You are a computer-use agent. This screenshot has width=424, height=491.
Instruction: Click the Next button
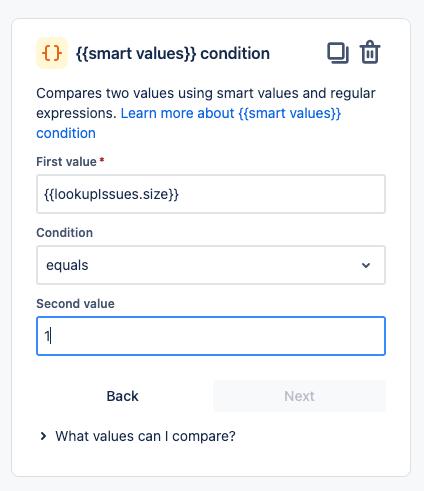point(299,396)
